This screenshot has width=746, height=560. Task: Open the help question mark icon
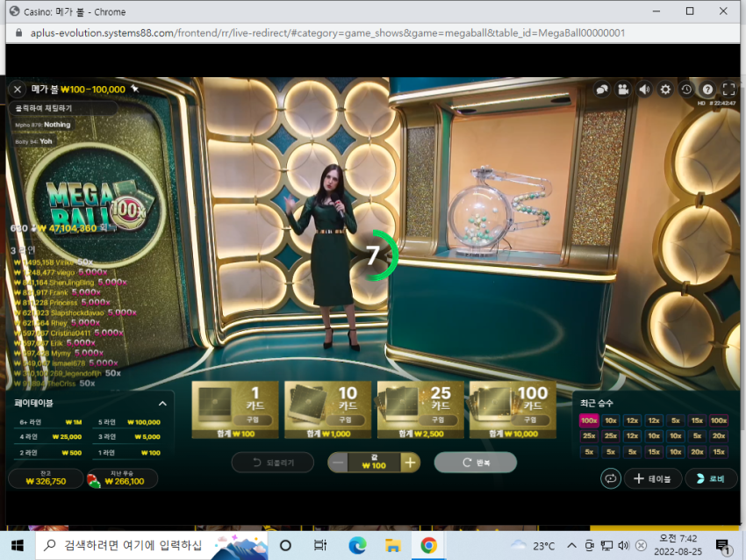[x=707, y=89]
